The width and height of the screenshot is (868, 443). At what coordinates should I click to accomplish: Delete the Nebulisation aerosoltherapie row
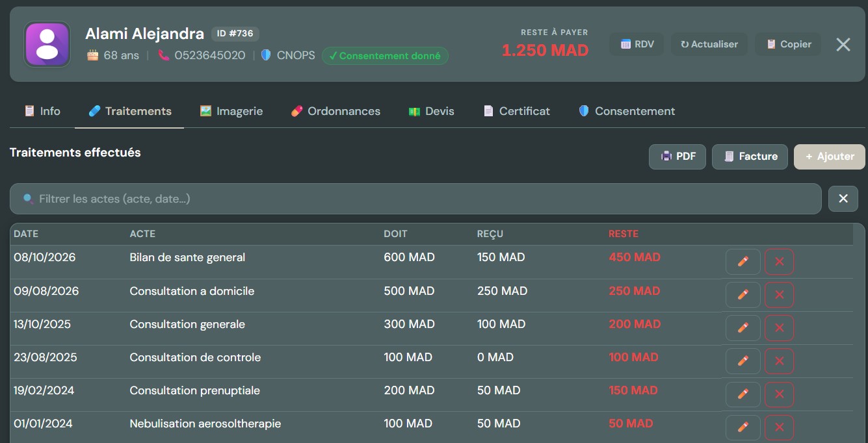click(779, 427)
